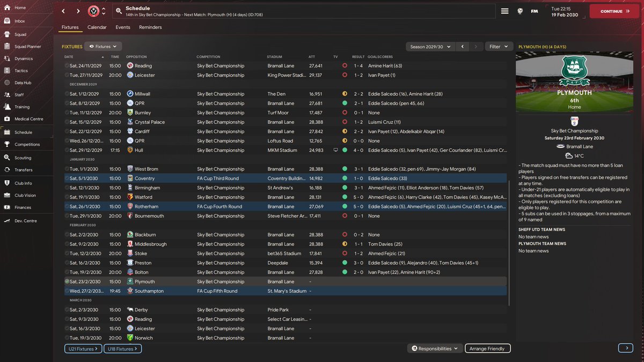Toggle selection circle for Middlesbrough match
The image size is (644, 362).
click(67, 244)
